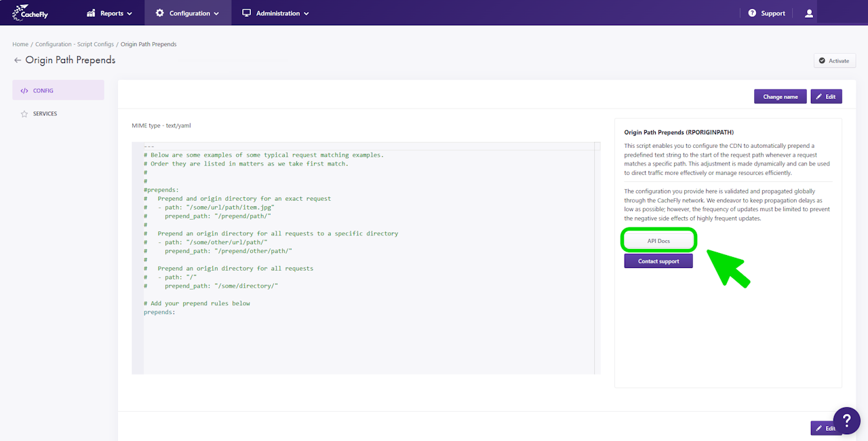Click the Administration monitor icon
Screen dimensions: 868x441
pyautogui.click(x=246, y=13)
